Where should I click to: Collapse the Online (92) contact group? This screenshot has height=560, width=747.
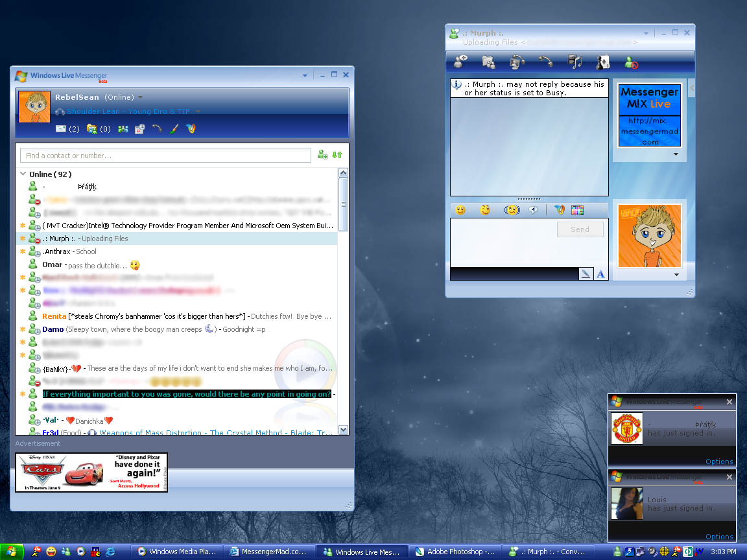(23, 174)
